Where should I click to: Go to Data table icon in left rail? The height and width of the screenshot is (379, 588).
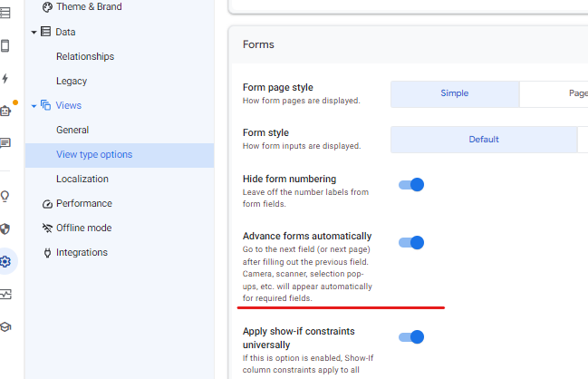coord(5,13)
